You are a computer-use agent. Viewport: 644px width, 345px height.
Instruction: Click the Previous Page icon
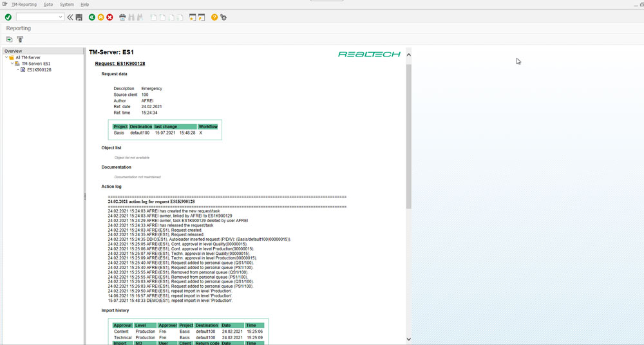[162, 17]
